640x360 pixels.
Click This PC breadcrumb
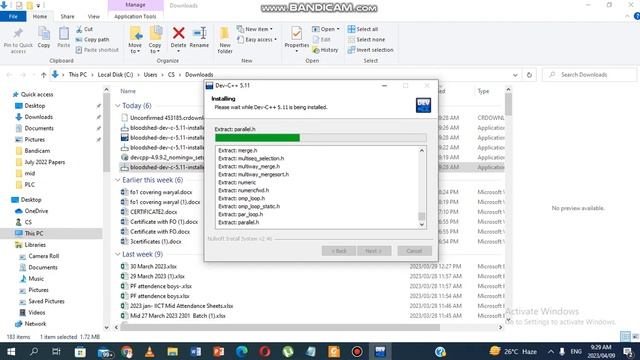[x=78, y=75]
